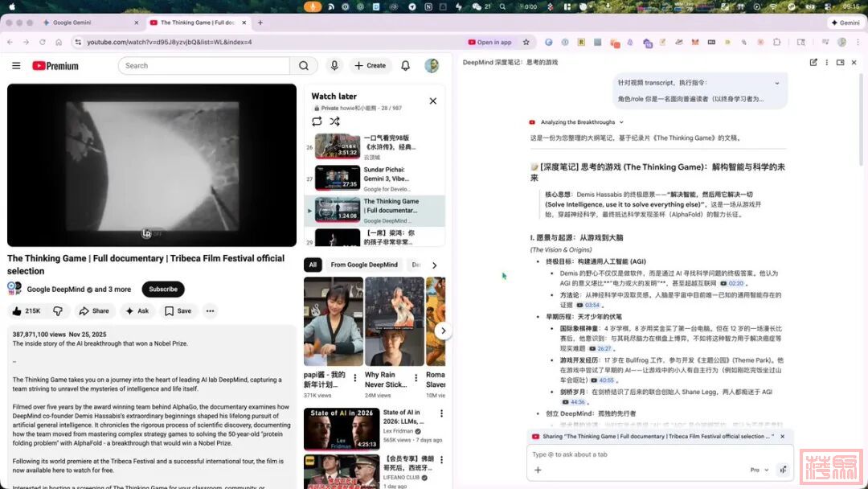
Task: Open the YouTube hamburger guide menu
Action: (x=16, y=66)
